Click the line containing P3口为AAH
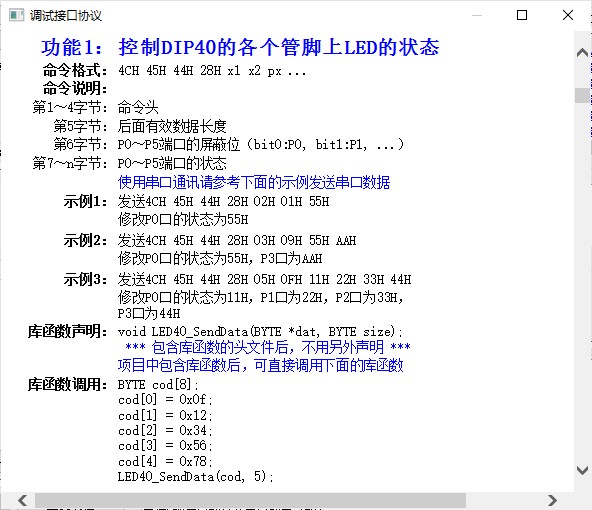Image resolution: width=592 pixels, height=510 pixels. coord(220,259)
